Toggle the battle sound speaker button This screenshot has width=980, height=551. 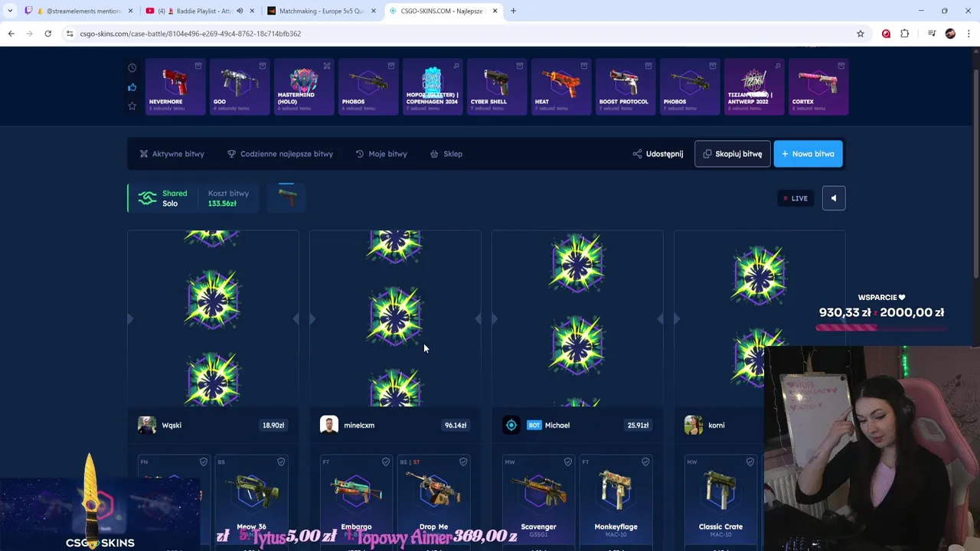(x=834, y=198)
